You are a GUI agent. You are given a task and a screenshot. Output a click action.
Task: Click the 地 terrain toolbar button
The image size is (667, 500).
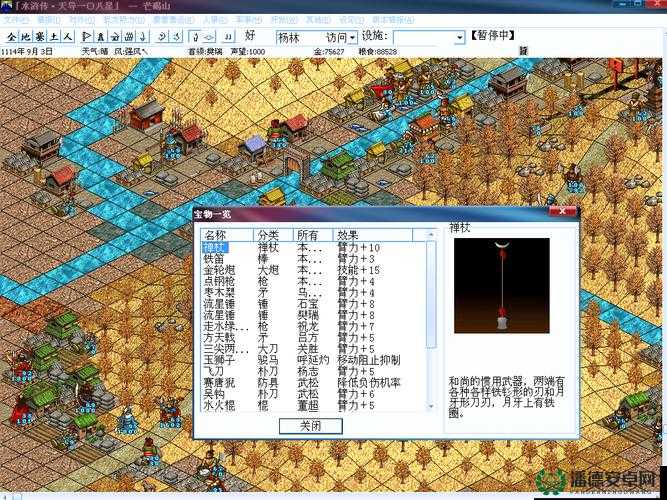pos(26,37)
